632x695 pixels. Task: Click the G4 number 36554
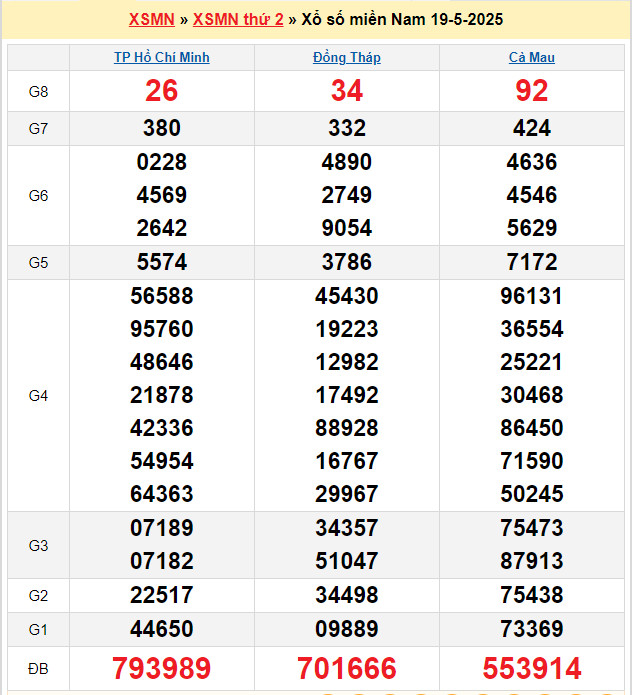coord(532,329)
